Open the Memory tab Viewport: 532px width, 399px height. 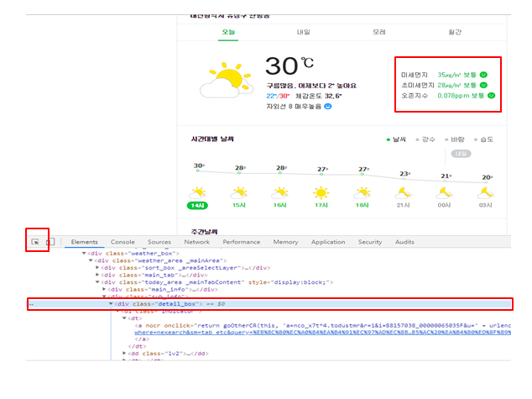285,242
